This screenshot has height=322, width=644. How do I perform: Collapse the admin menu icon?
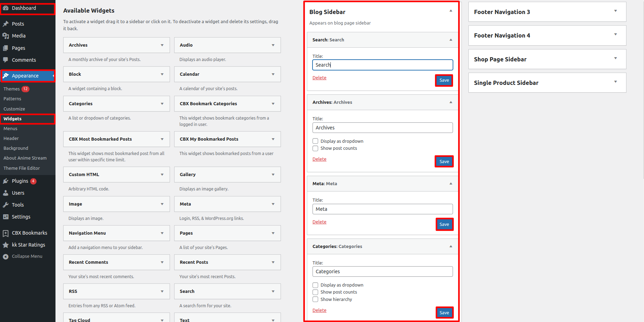coord(6,256)
